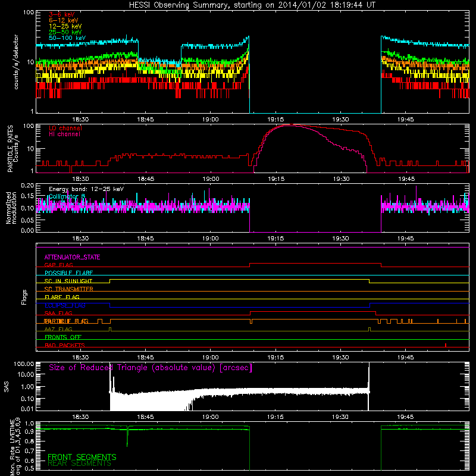The width and height of the screenshot is (476, 476).
Task: Select the POSSIBLE_FLARE flag label
Action: pyautogui.click(x=68, y=273)
